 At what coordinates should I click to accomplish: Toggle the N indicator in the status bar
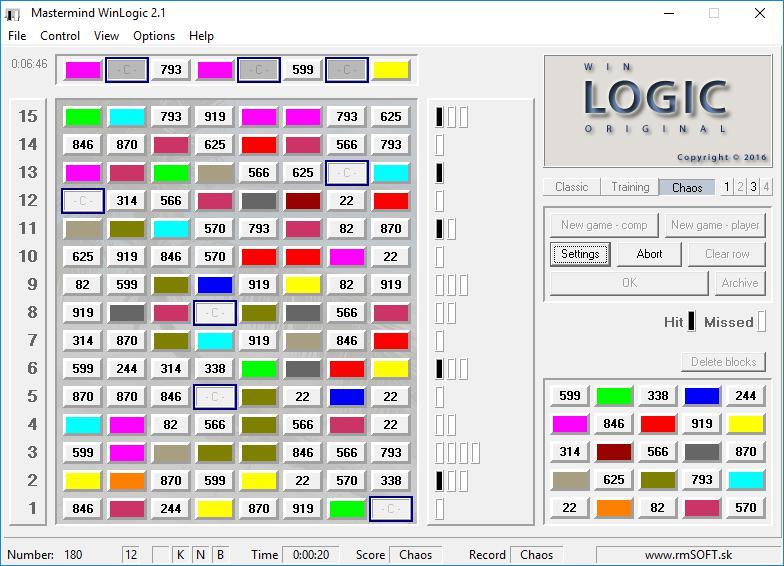(x=200, y=554)
